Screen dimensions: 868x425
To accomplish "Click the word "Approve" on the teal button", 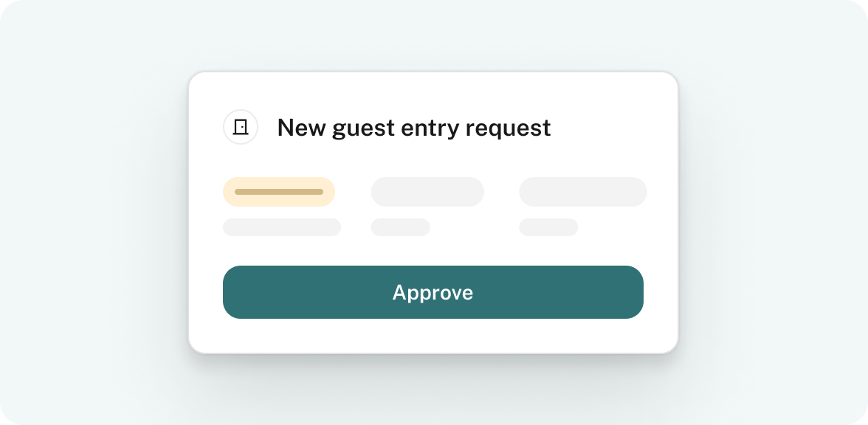I will click(433, 292).
